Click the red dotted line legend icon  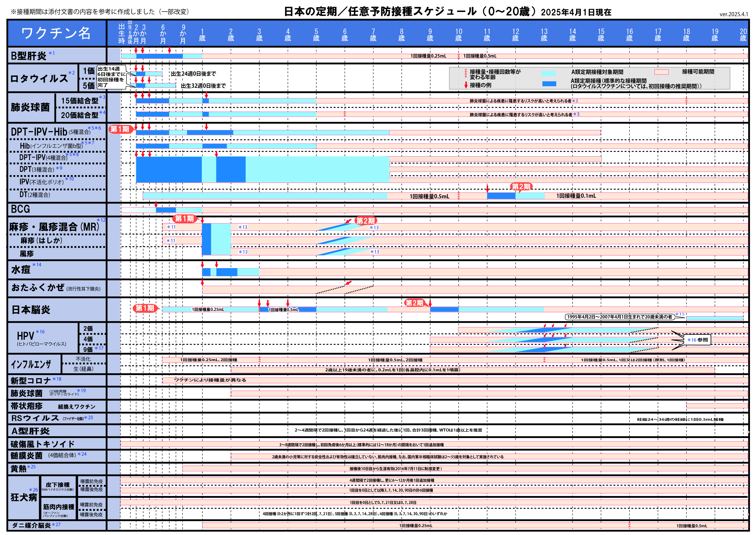pyautogui.click(x=465, y=73)
